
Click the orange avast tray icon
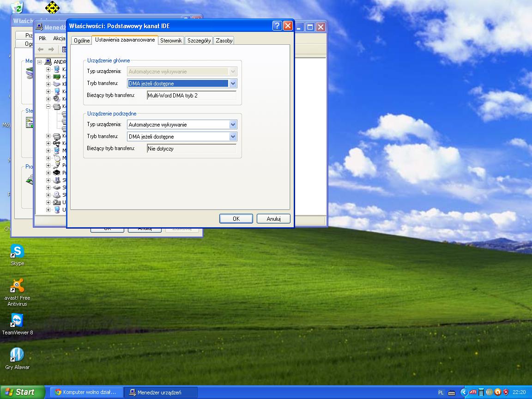tap(498, 392)
